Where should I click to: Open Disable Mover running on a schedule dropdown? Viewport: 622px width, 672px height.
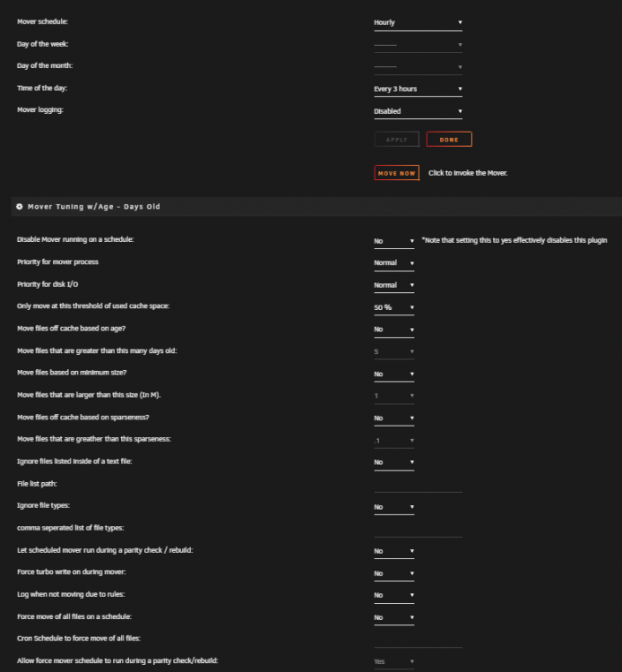394,241
